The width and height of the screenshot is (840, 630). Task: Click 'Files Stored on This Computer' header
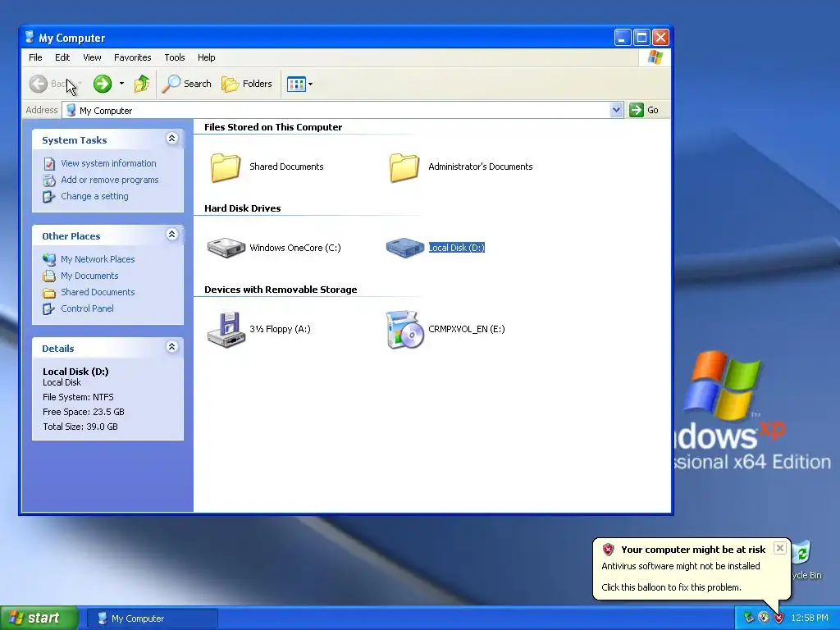(x=272, y=127)
